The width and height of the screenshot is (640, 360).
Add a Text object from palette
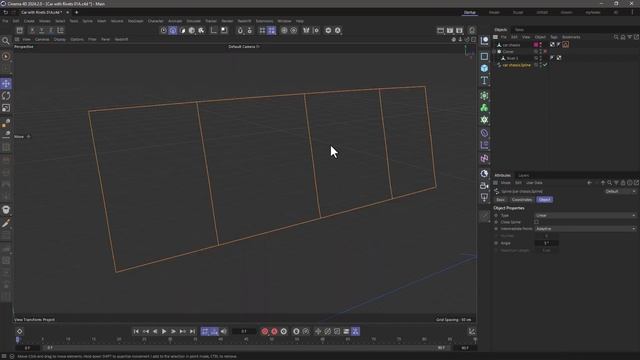coord(484,80)
